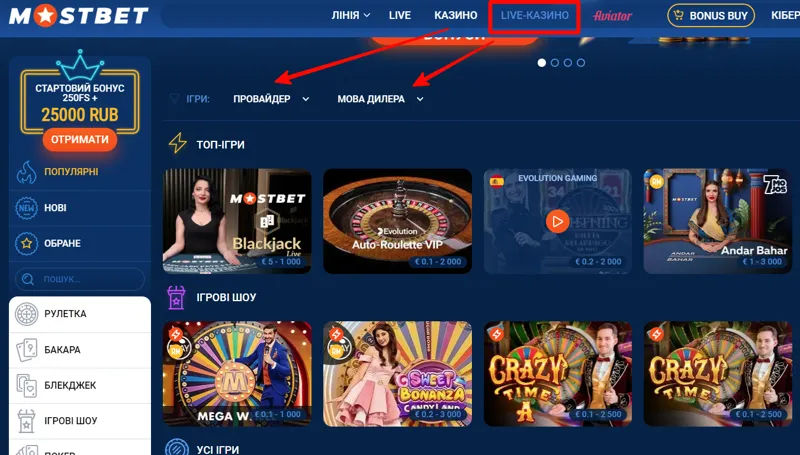Click the ТОП-ІГРИ section heading
Screen dimensions: 800x455
tap(220, 145)
